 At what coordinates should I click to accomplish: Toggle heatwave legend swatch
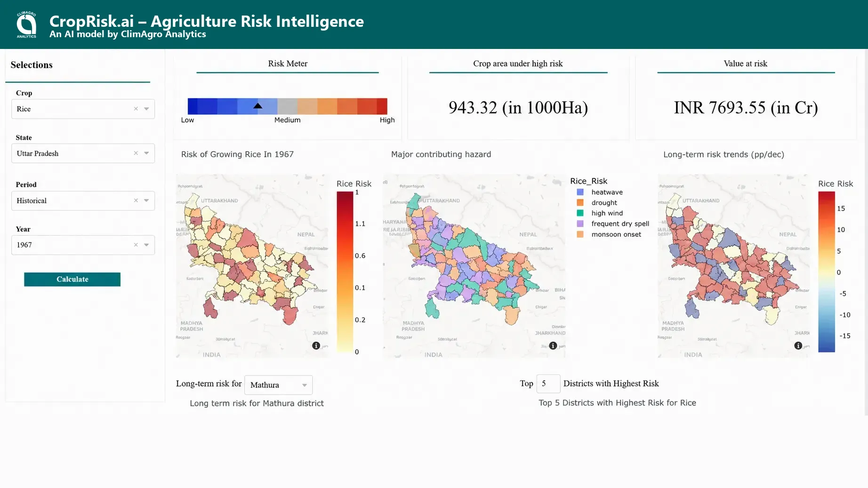click(580, 192)
